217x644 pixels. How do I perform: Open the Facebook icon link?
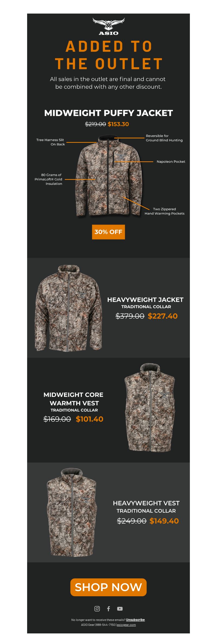(x=108, y=608)
